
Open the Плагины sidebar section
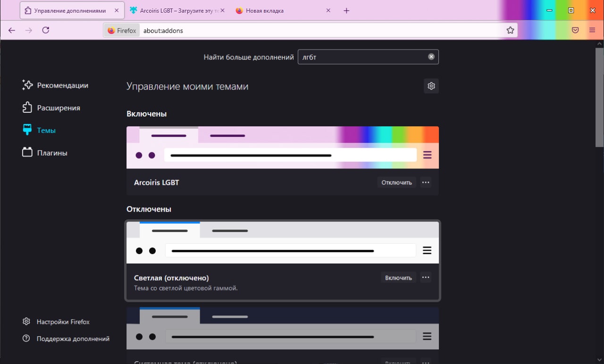(x=45, y=153)
